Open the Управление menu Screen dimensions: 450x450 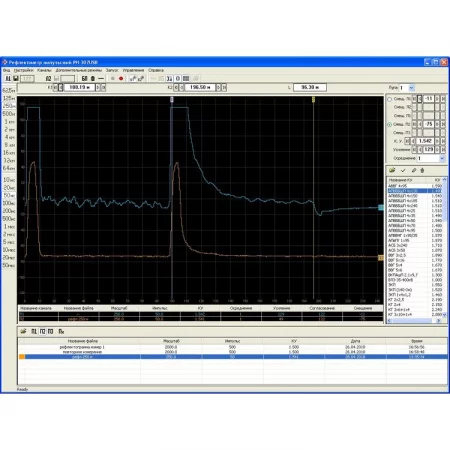tap(133, 70)
